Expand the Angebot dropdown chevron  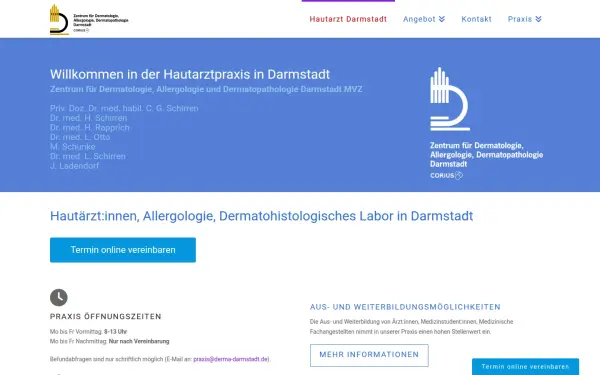442,19
